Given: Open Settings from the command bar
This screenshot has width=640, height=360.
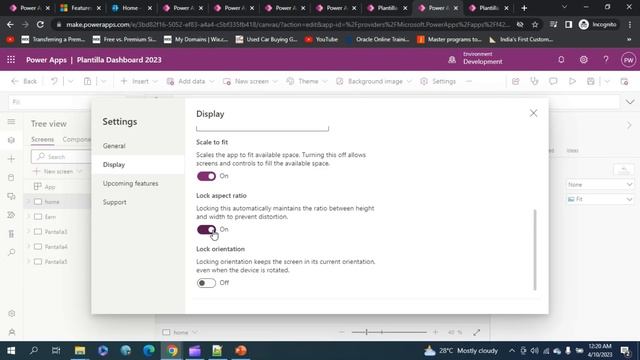Looking at the screenshot, I should point(438,81).
